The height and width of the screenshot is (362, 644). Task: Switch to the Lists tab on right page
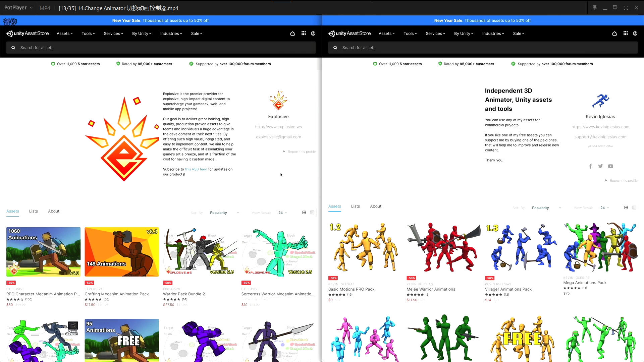coord(355,206)
